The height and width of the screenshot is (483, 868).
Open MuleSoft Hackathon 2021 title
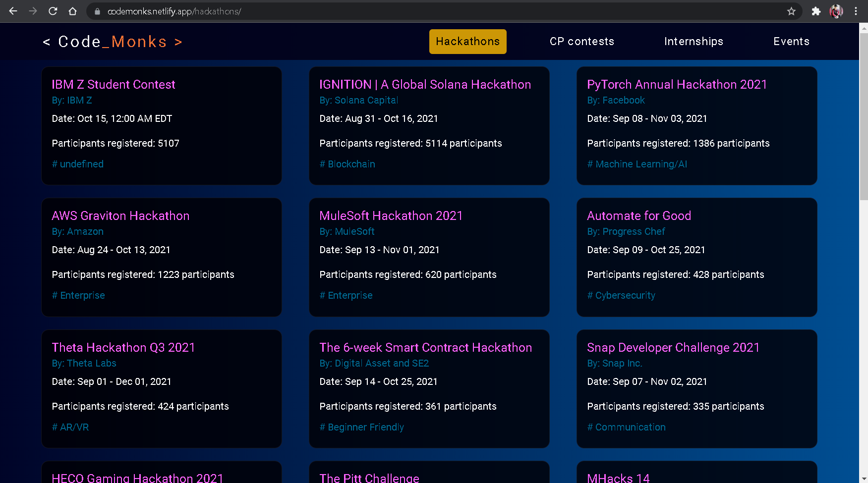[391, 216]
